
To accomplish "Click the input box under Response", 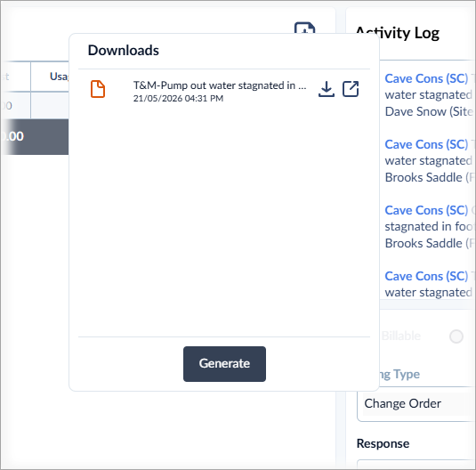I will (x=416, y=465).
